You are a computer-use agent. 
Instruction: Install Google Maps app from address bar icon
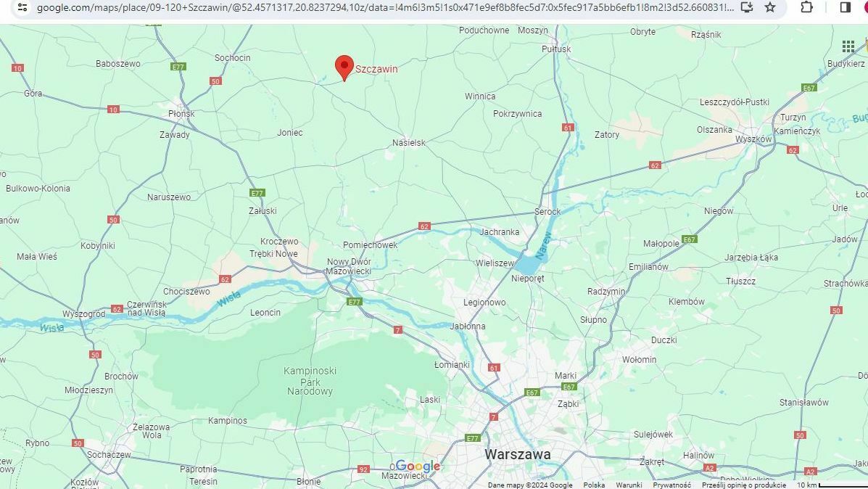point(747,7)
